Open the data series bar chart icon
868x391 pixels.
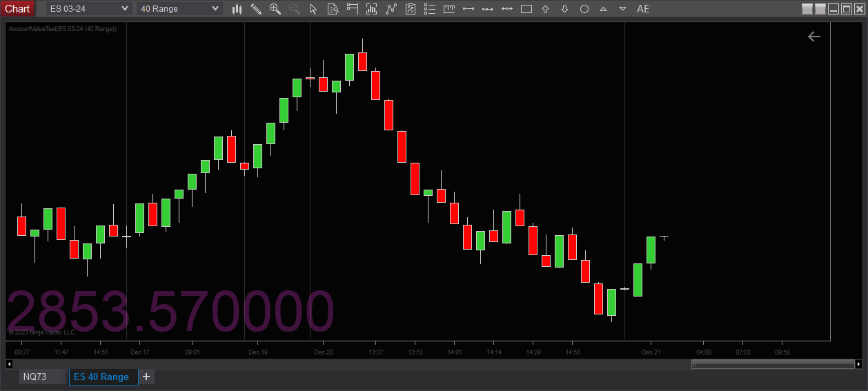pos(372,9)
